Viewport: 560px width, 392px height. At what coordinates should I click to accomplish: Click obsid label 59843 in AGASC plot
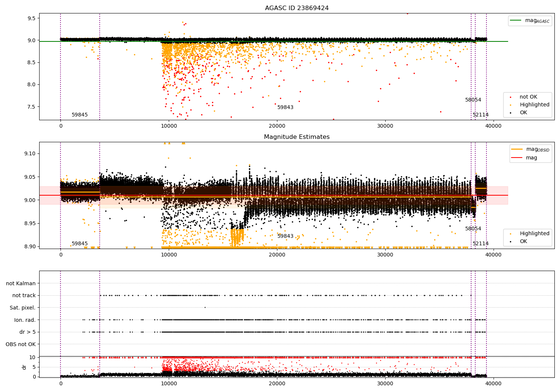click(285, 108)
